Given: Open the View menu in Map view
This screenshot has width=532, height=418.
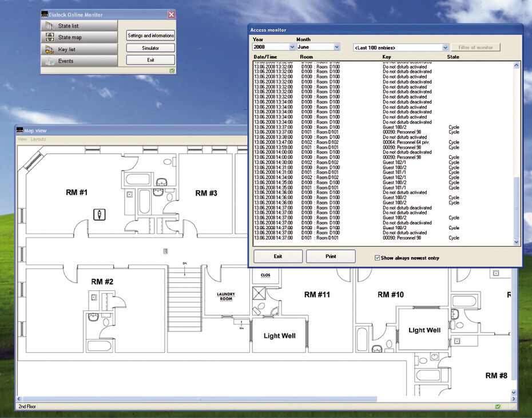Looking at the screenshot, I should click(22, 139).
